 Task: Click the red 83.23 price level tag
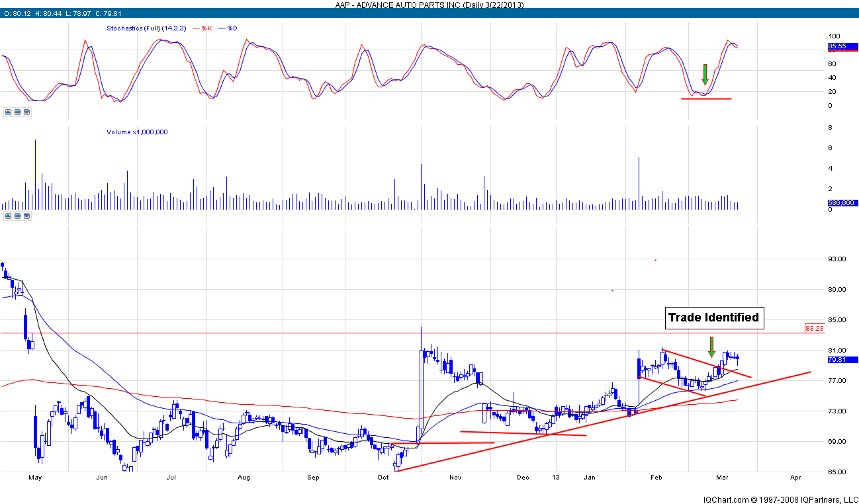pyautogui.click(x=813, y=328)
